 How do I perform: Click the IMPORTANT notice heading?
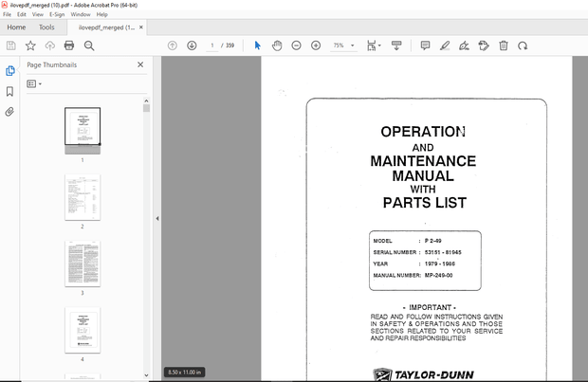tap(430, 307)
